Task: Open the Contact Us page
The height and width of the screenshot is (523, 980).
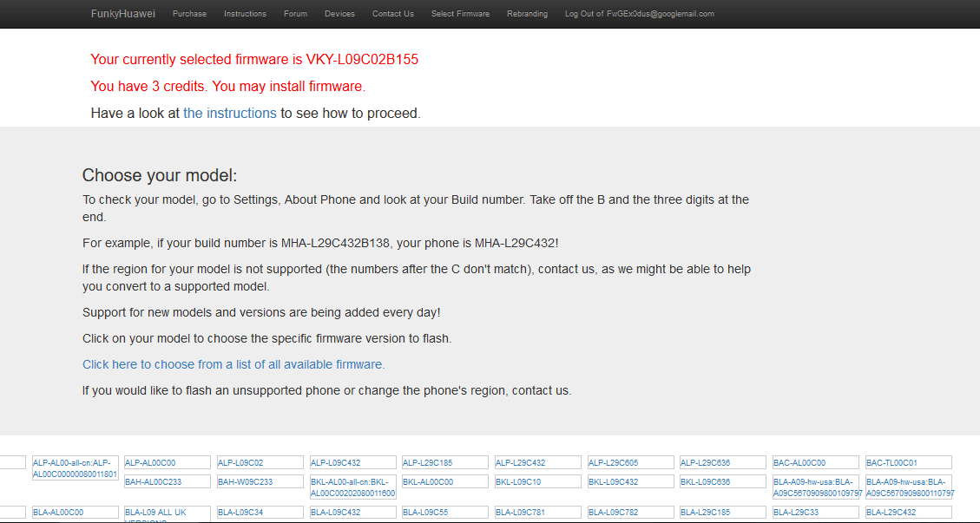Action: 392,14
